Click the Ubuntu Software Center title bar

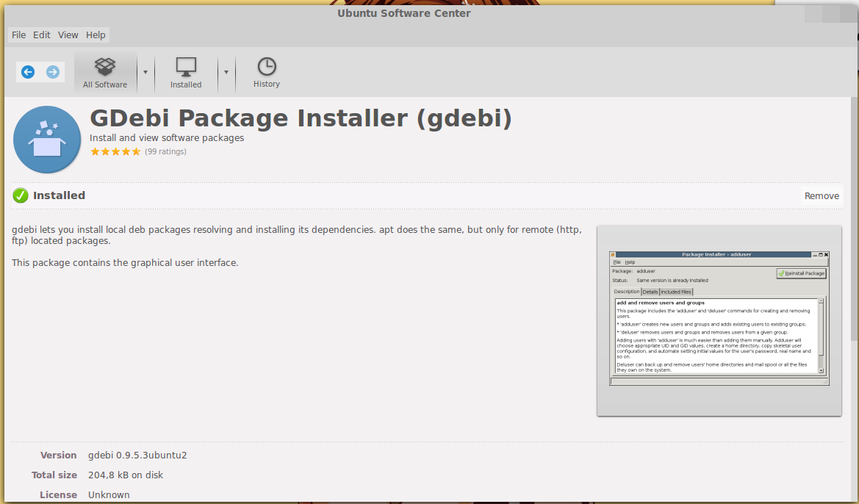pyautogui.click(x=403, y=12)
